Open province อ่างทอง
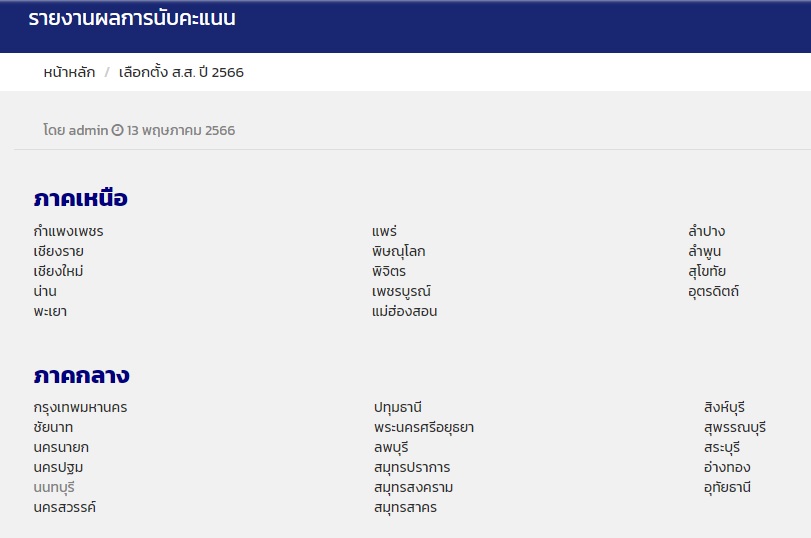Image resolution: width=811 pixels, height=538 pixels. 727,468
